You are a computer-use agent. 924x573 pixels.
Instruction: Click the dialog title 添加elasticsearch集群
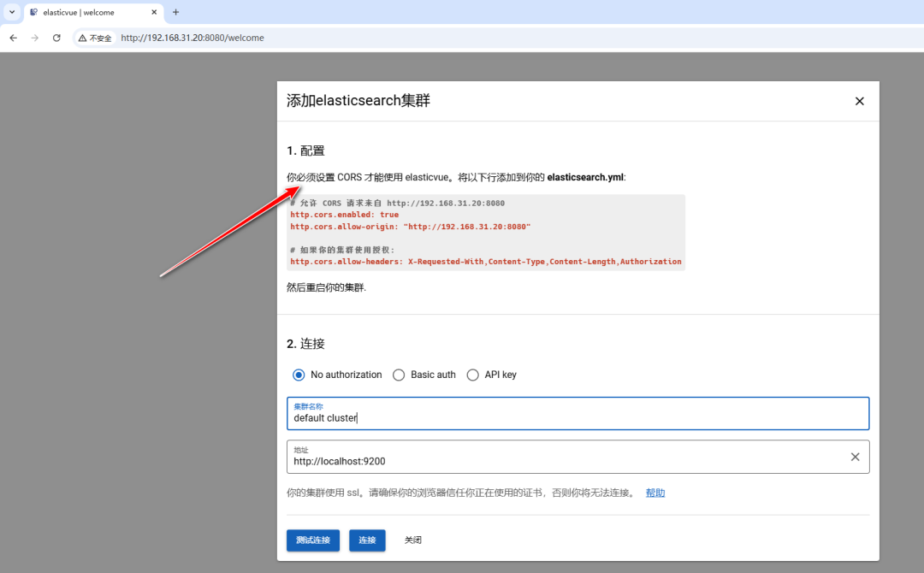358,101
